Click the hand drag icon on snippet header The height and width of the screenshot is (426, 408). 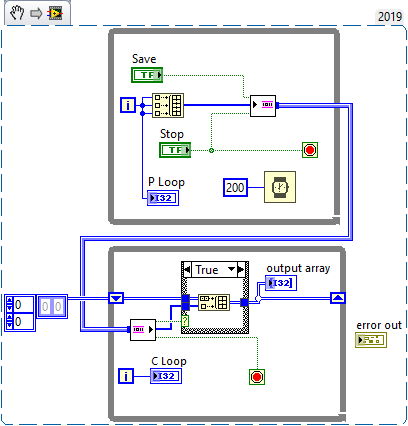click(17, 13)
